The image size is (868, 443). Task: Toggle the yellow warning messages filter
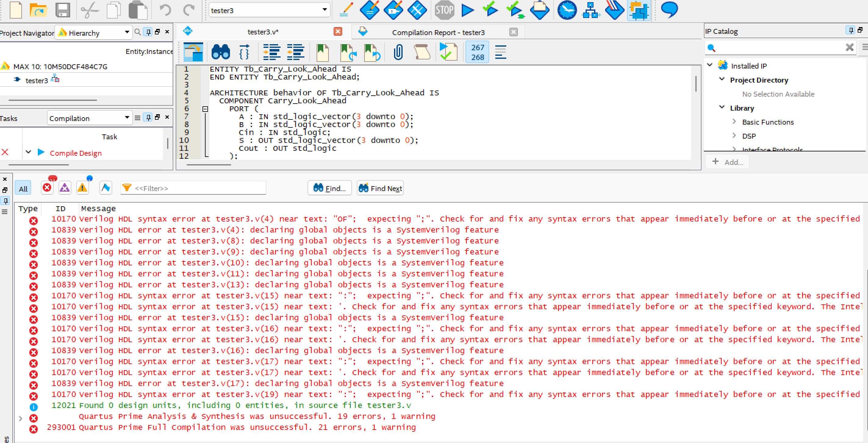coord(83,187)
